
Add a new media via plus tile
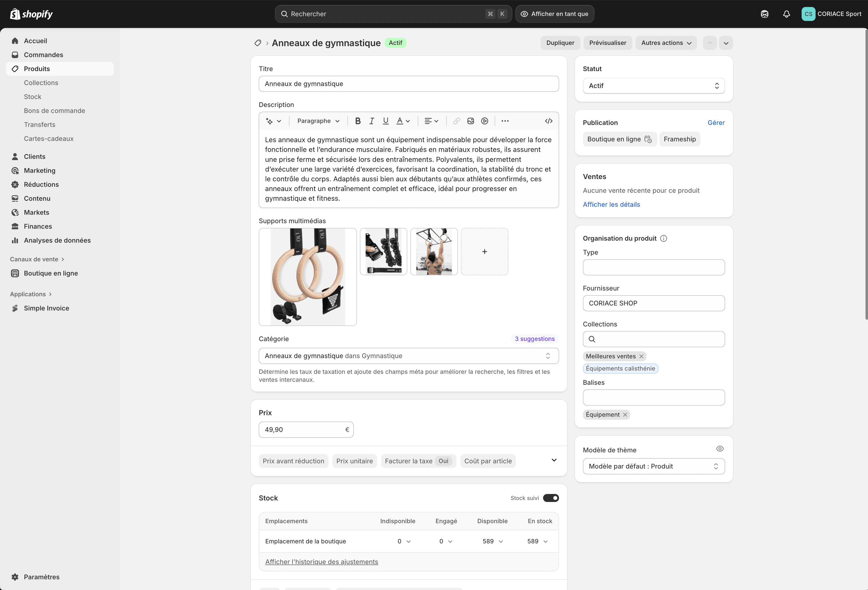[x=484, y=252]
